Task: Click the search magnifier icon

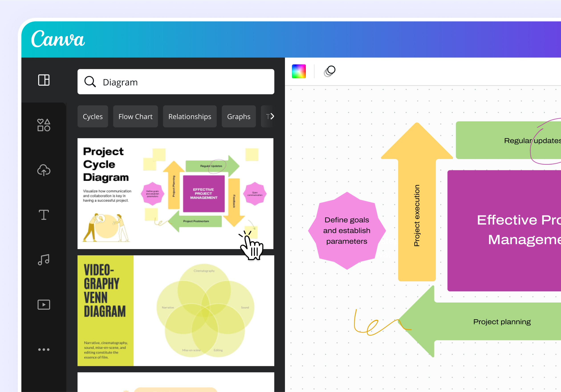Action: [90, 82]
